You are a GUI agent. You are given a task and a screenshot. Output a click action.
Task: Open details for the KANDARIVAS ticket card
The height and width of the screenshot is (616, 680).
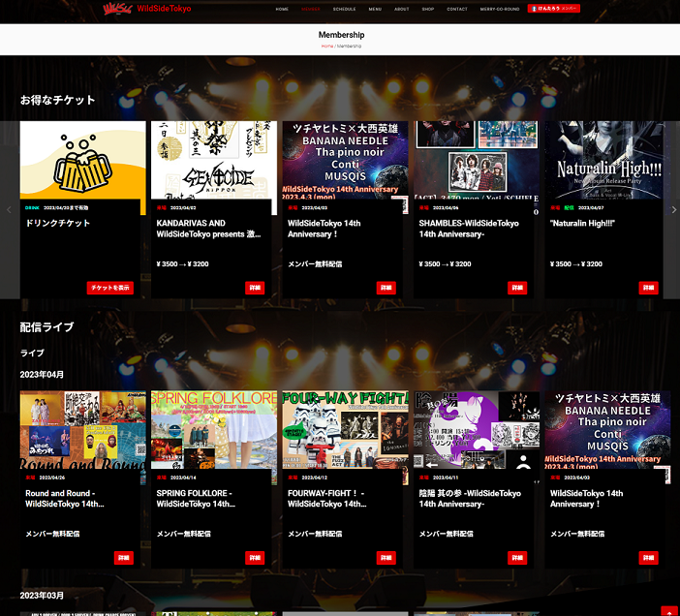point(255,288)
